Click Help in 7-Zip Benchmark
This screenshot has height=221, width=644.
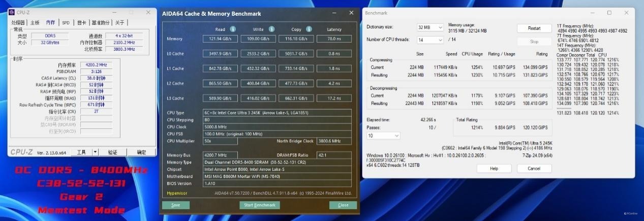tap(494, 168)
